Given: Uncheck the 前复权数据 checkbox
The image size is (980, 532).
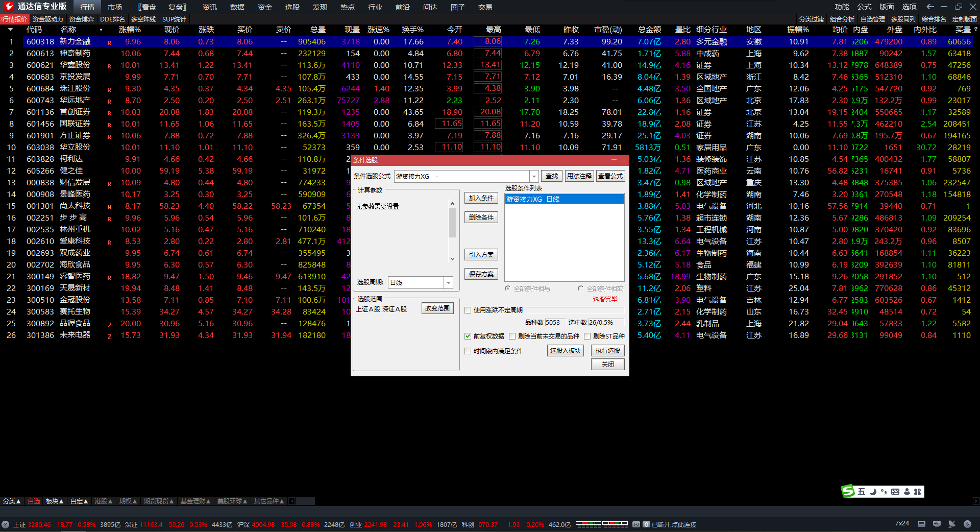Looking at the screenshot, I should pyautogui.click(x=468, y=336).
